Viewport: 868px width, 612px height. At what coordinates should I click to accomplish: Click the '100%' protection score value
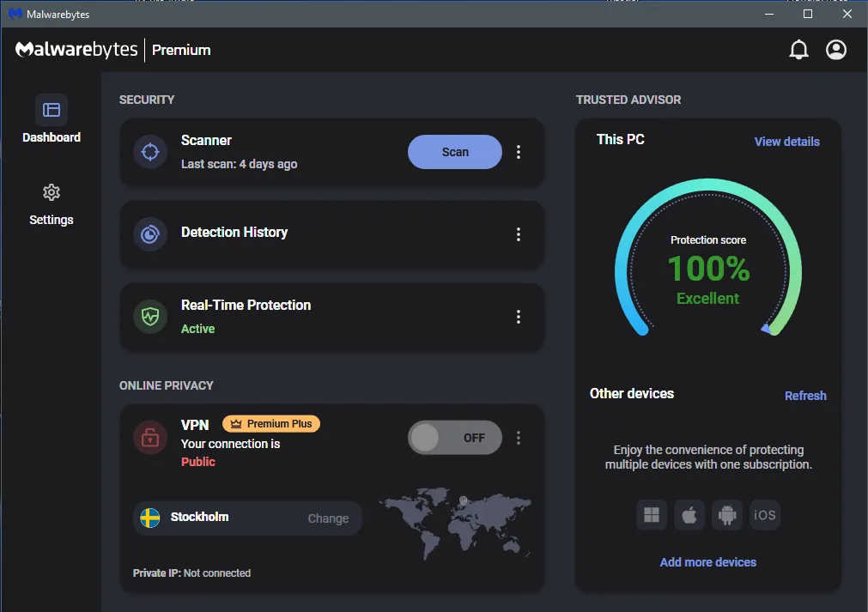708,269
